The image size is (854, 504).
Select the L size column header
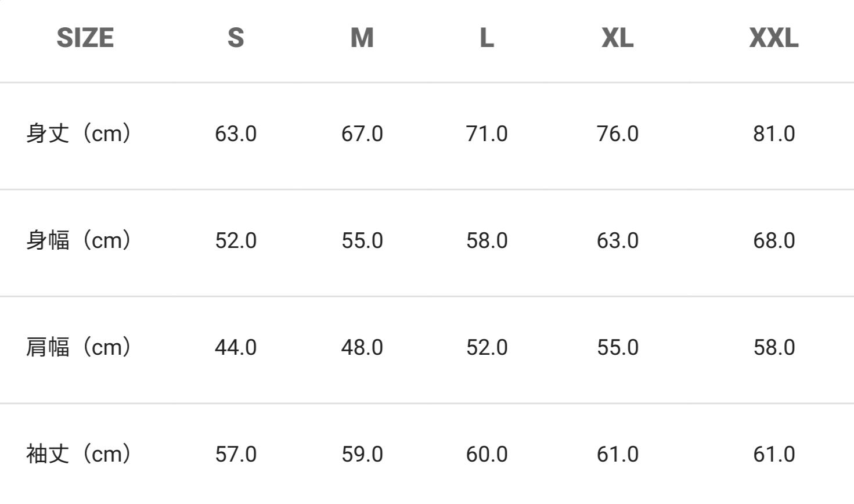click(487, 38)
